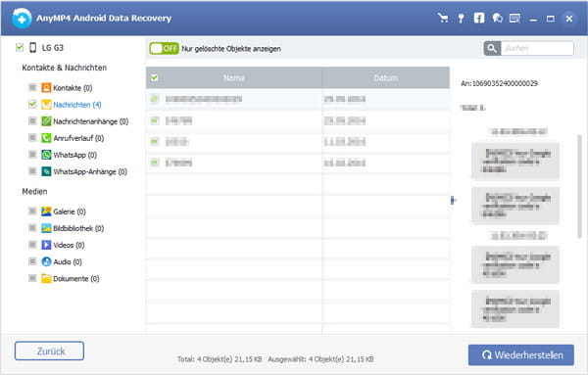Click the 'LG G3' device label

click(x=53, y=48)
